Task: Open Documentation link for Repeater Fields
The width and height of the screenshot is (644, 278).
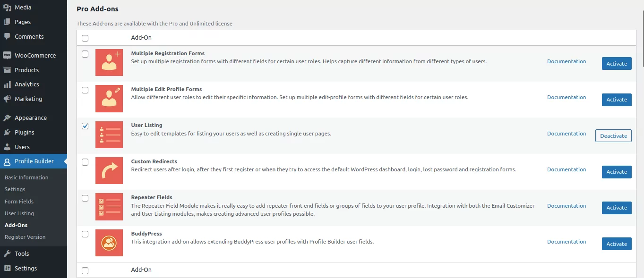Action: tap(566, 206)
